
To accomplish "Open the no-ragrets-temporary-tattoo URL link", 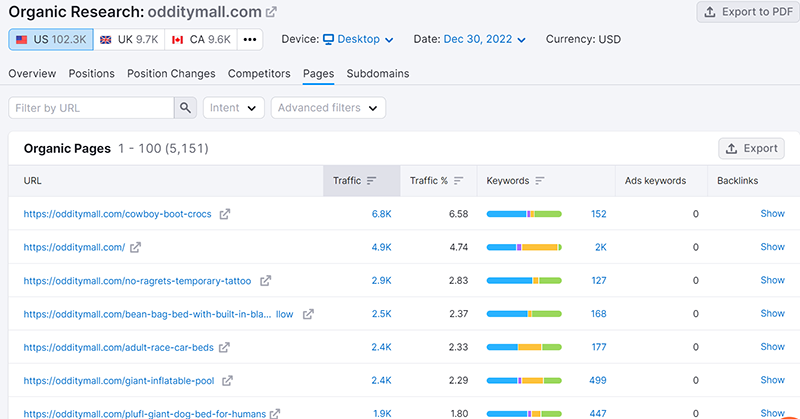I will pyautogui.click(x=137, y=281).
